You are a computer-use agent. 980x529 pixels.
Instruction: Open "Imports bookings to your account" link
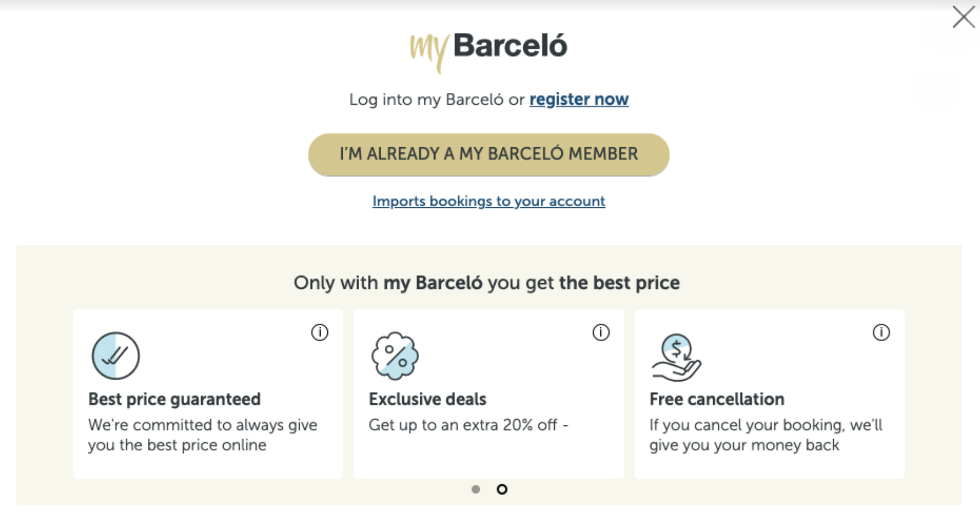[489, 201]
